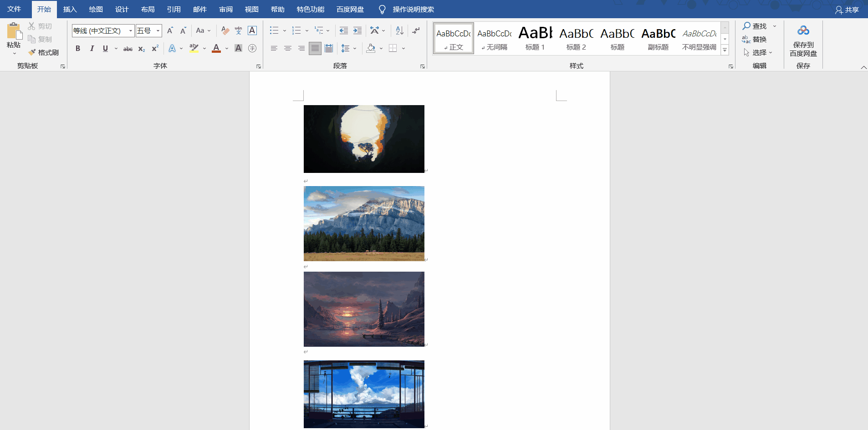Apply Subtle Emphasis (不明显强调) style
Viewport: 868px width, 430px height.
coord(699,39)
